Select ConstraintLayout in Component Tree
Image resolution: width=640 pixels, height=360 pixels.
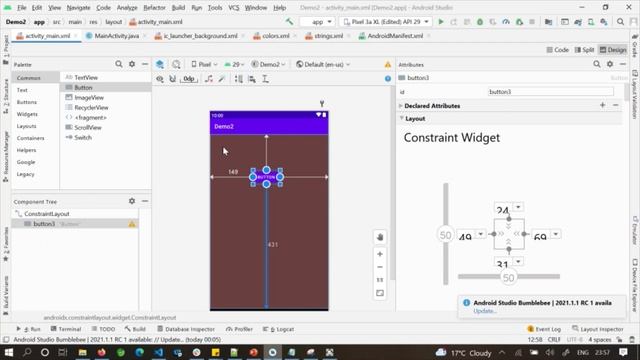point(47,213)
